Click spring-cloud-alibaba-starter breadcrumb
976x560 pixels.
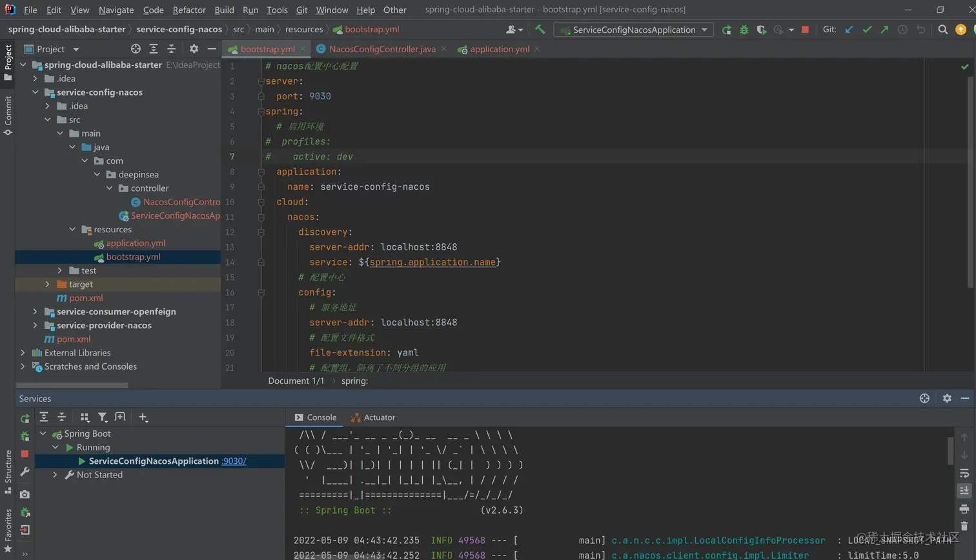pyautogui.click(x=67, y=29)
